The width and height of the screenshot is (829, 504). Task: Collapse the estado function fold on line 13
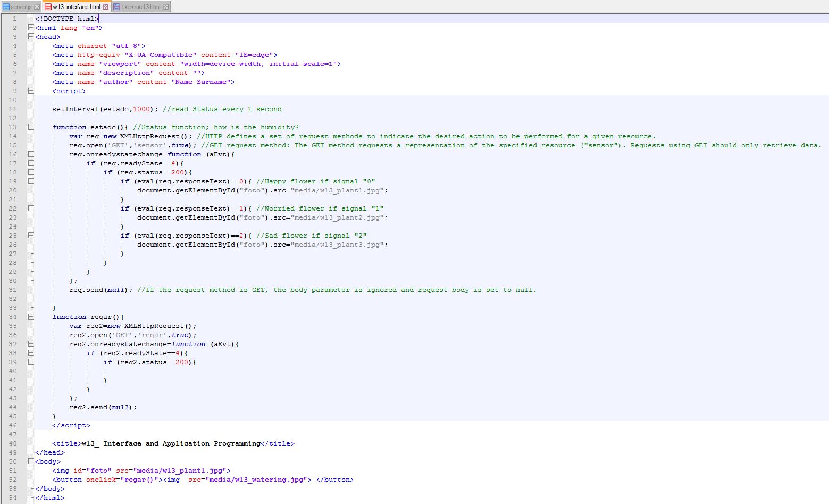coord(31,127)
